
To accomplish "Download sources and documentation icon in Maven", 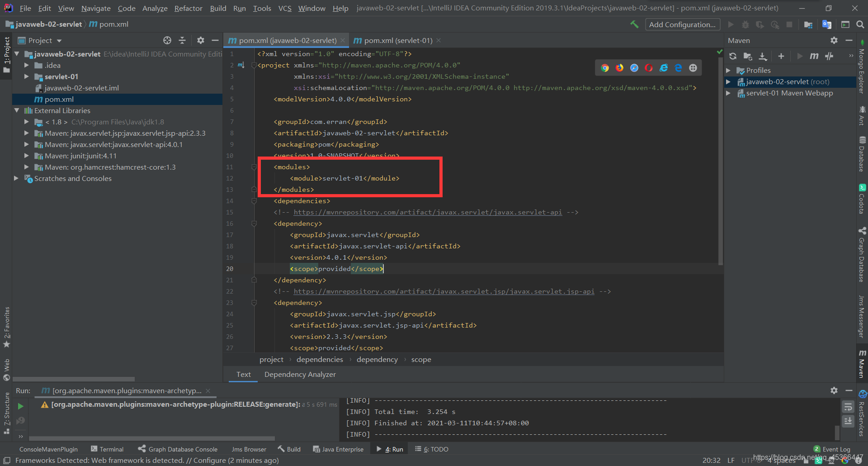I will click(x=763, y=56).
